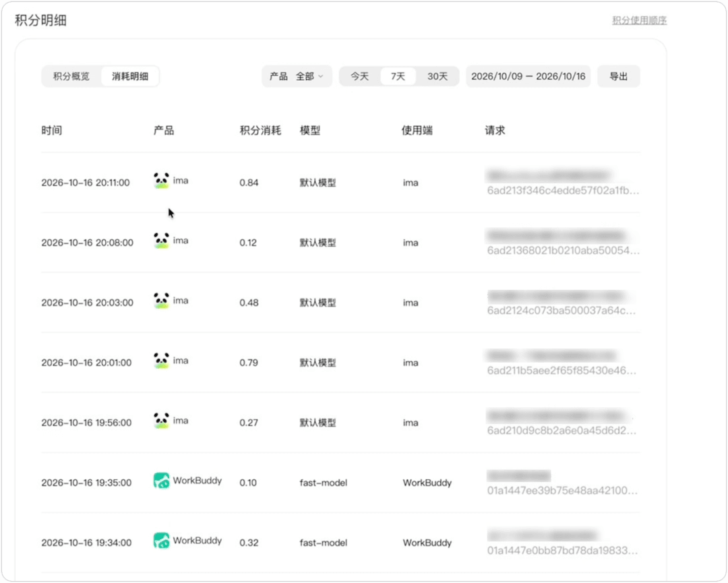Viewport: 728px width, 583px height.
Task: Filter records to 今天
Action: 359,76
